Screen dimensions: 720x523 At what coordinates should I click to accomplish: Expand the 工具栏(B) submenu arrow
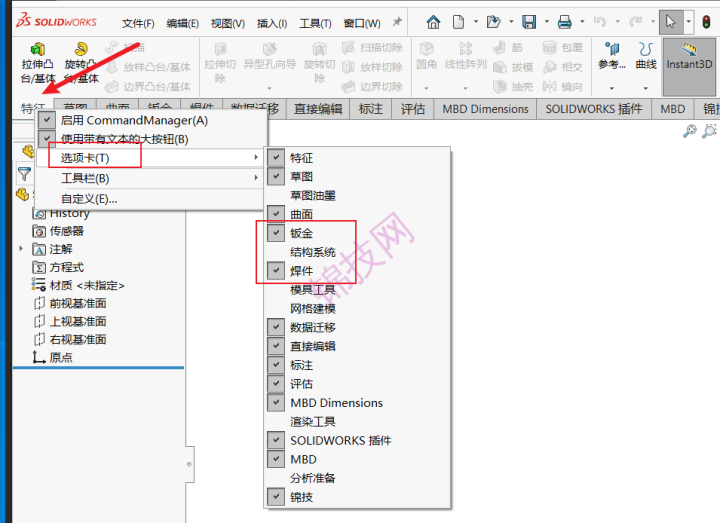[256, 177]
